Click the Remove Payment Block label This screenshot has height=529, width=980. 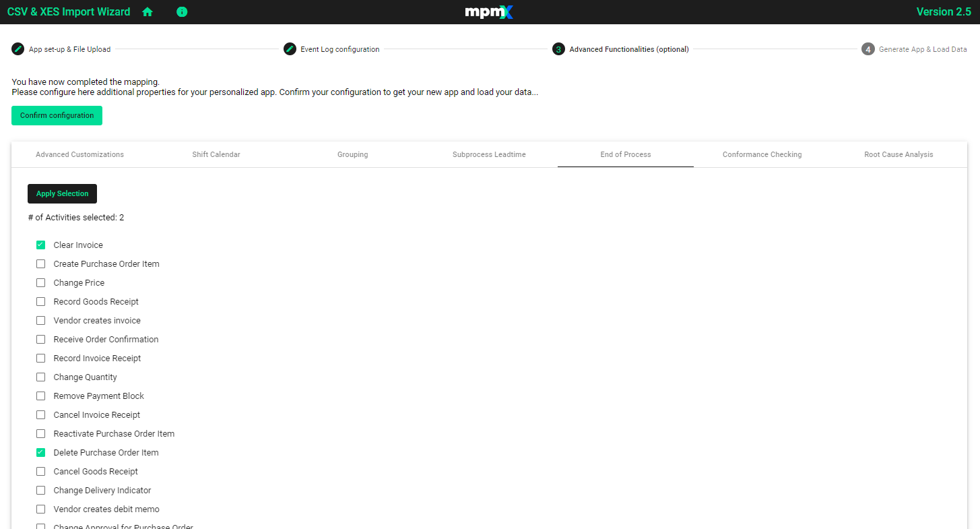[x=99, y=396]
